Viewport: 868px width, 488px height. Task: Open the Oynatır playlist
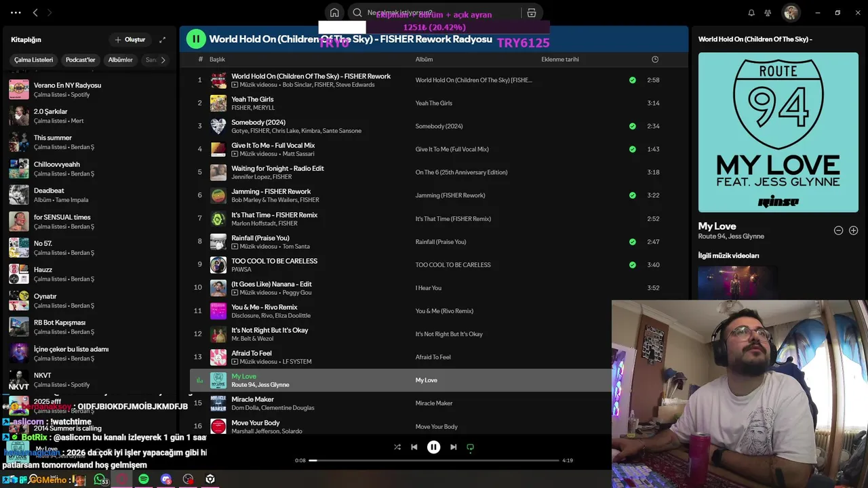click(x=90, y=301)
